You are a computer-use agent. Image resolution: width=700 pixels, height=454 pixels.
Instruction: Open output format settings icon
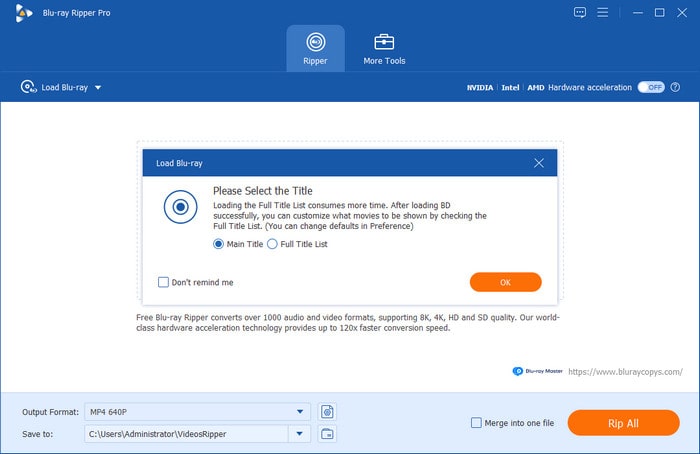(327, 411)
